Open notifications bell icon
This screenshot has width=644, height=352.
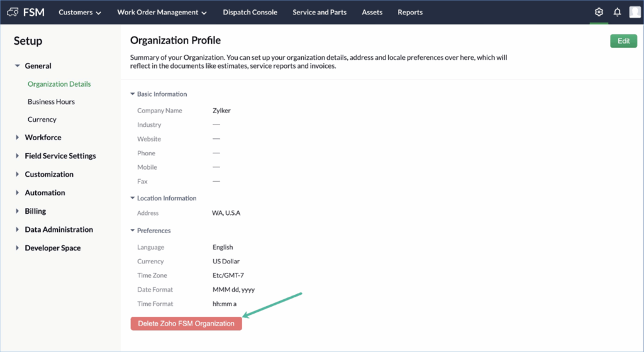(x=617, y=13)
